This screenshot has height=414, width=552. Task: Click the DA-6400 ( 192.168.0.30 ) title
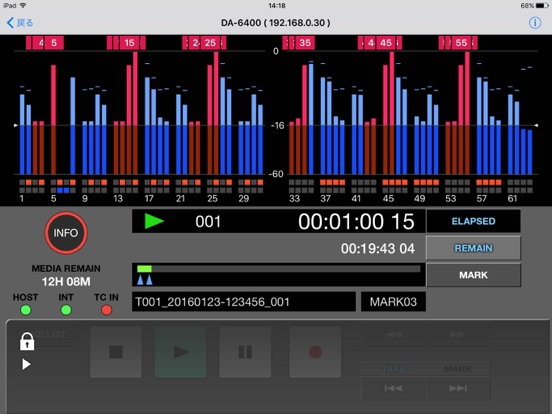tap(276, 23)
